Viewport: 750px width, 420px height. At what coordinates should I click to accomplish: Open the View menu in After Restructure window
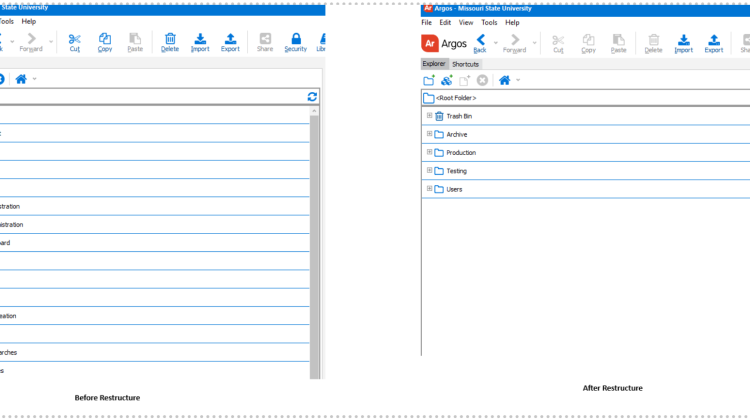466,22
